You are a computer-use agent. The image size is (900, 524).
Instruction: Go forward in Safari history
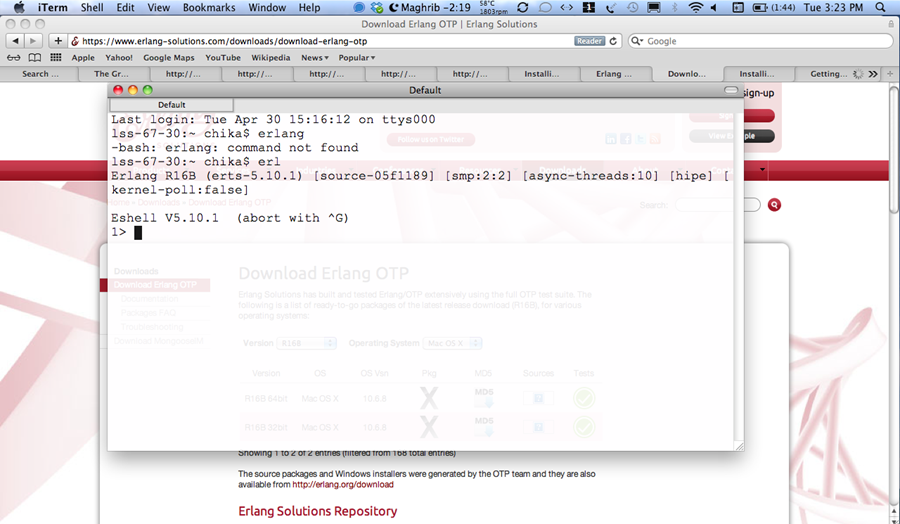pos(33,41)
